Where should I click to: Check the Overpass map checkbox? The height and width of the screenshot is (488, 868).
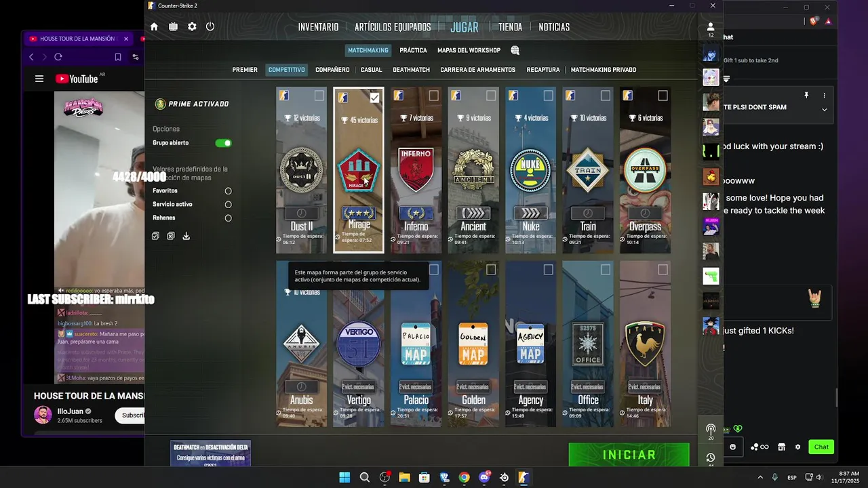663,96
